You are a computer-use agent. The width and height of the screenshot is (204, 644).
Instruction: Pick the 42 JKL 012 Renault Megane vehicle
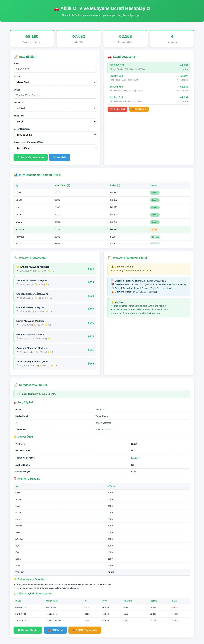(149, 99)
